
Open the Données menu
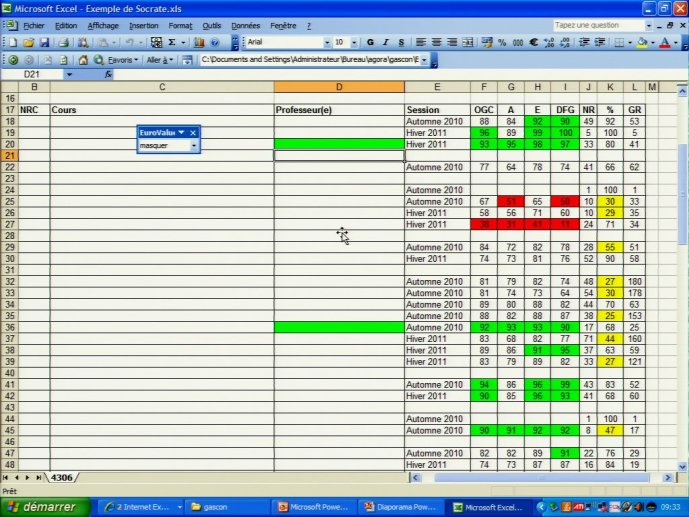tap(246, 26)
